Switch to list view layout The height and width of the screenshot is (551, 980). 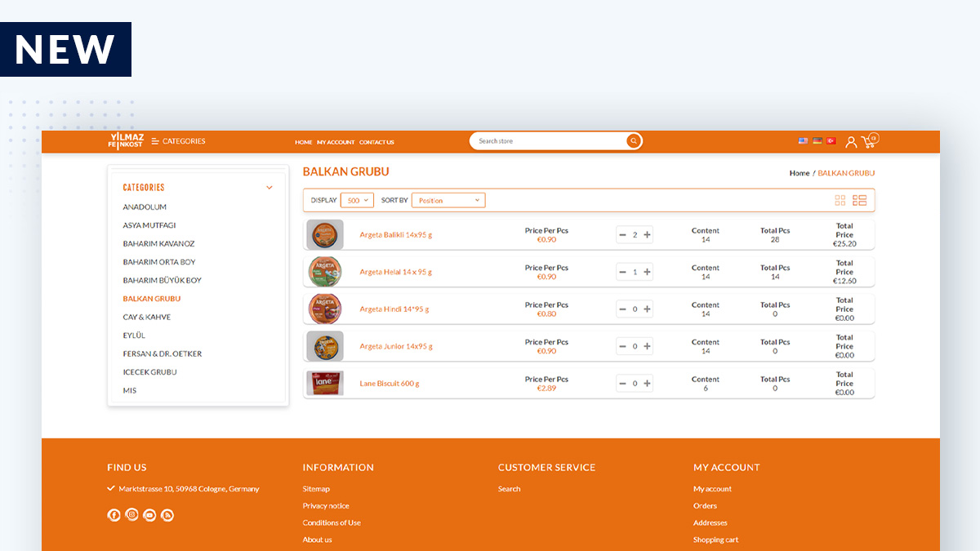point(859,200)
